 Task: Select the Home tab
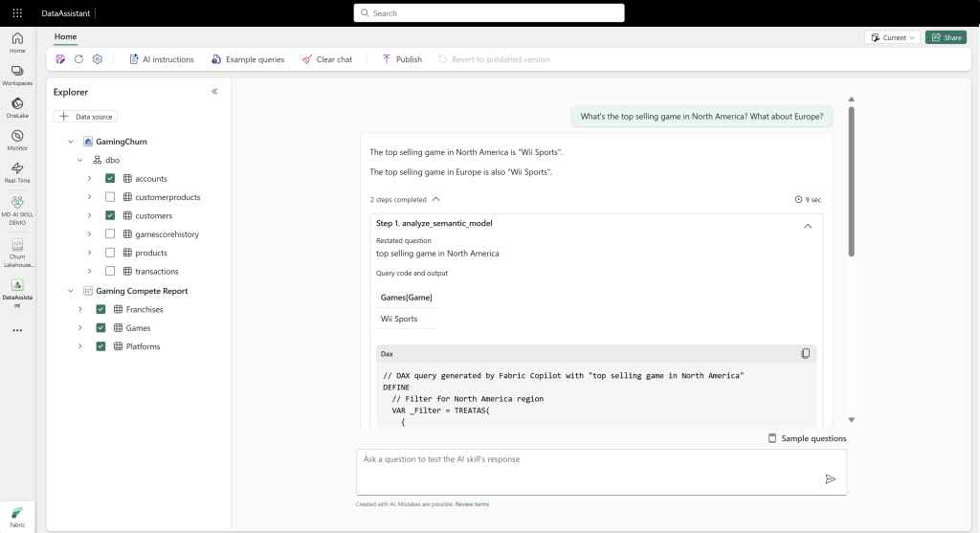pyautogui.click(x=66, y=37)
